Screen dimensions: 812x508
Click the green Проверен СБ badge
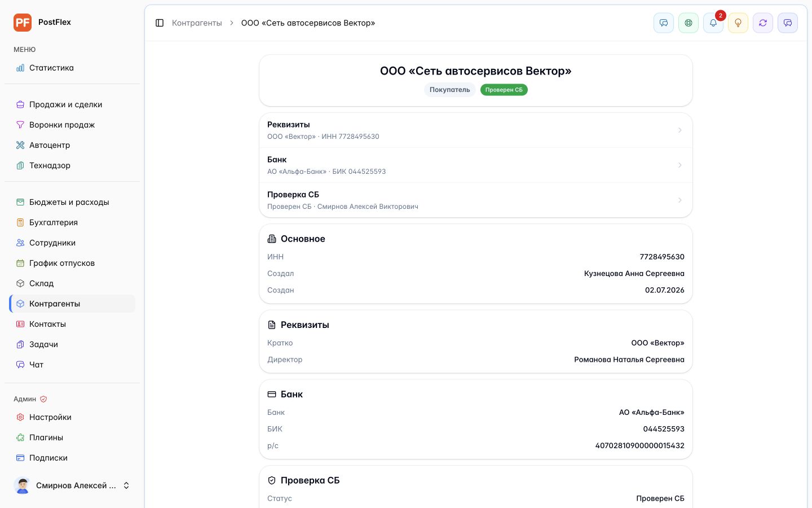coord(504,90)
